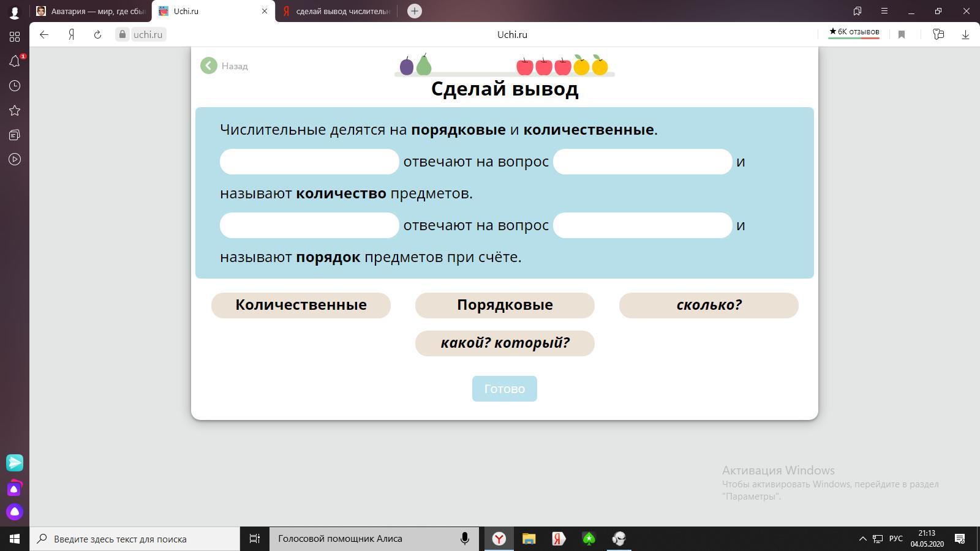Select the Uchi.ru tab
The height and width of the screenshot is (551, 980).
[213, 11]
